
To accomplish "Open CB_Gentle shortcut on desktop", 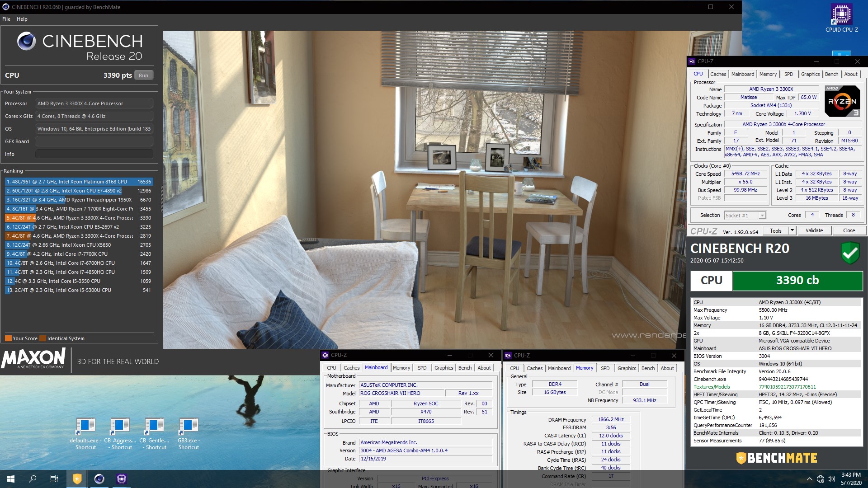I will click(155, 434).
